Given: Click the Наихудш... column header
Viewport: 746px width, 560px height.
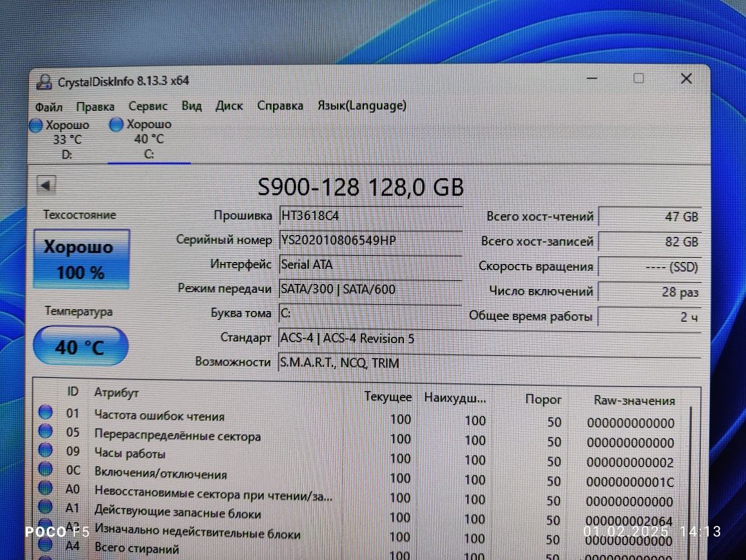Looking at the screenshot, I should [455, 397].
